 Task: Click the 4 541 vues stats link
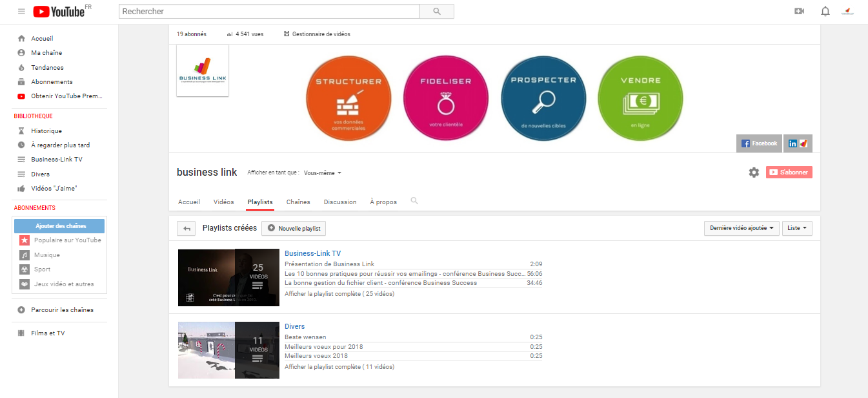(247, 34)
